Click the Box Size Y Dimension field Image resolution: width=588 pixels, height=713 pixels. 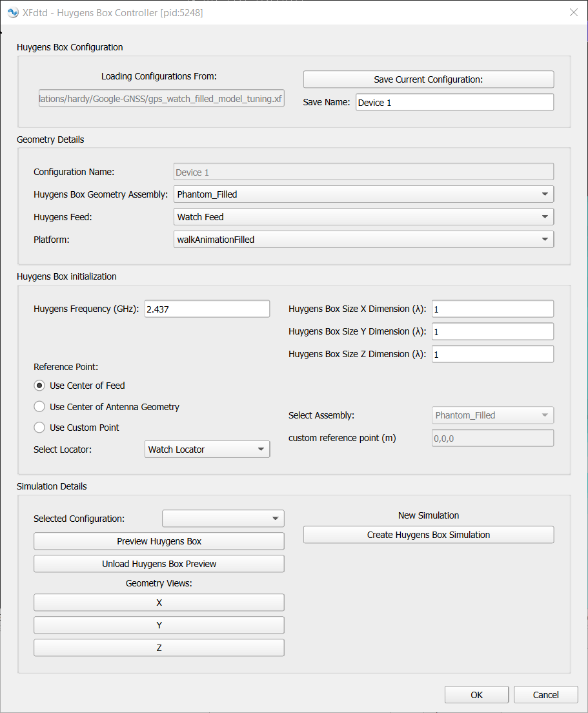pyautogui.click(x=492, y=331)
